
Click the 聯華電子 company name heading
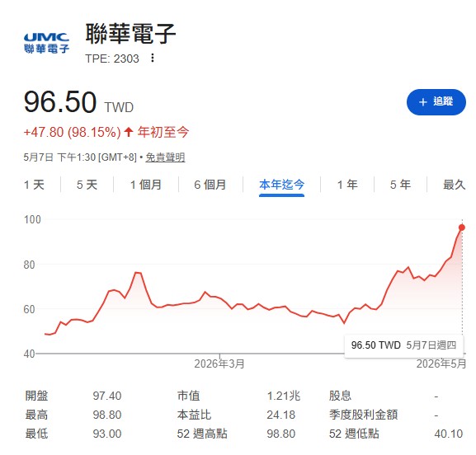[130, 34]
